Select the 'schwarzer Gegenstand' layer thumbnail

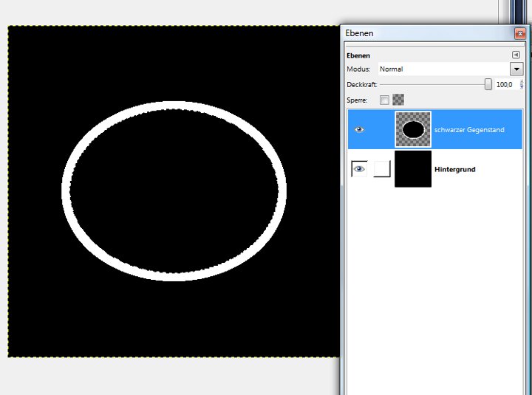click(x=413, y=130)
